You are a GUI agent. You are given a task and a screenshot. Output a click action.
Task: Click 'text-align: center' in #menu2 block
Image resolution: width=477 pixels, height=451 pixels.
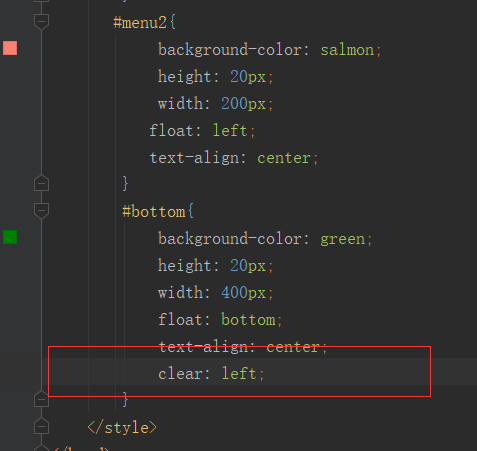click(x=234, y=158)
